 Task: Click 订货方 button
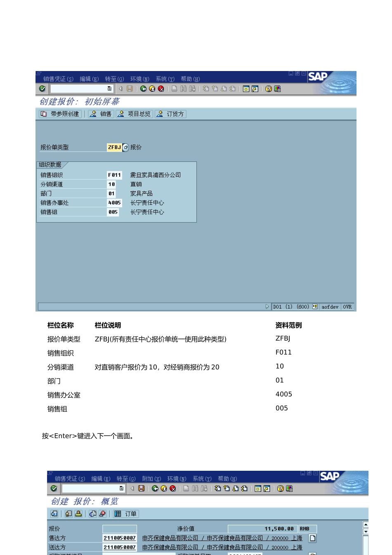coord(171,114)
